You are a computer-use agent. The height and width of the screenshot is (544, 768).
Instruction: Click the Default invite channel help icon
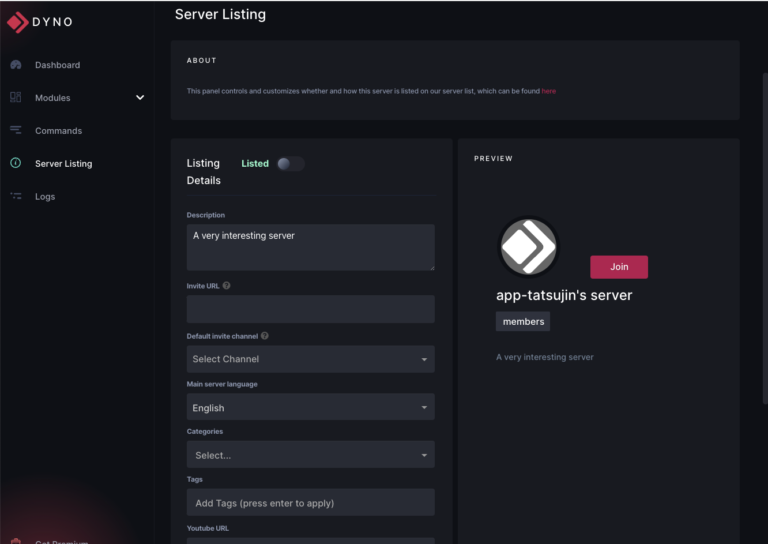[265, 336]
